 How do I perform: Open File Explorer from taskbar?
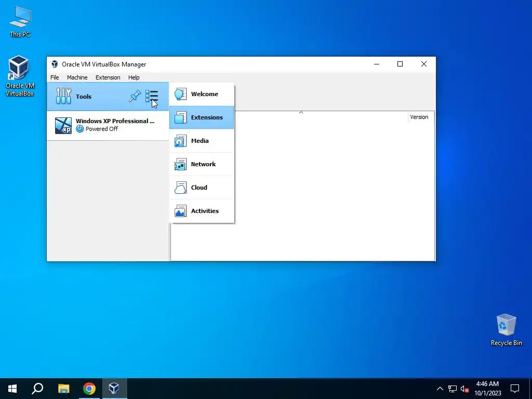click(x=63, y=389)
